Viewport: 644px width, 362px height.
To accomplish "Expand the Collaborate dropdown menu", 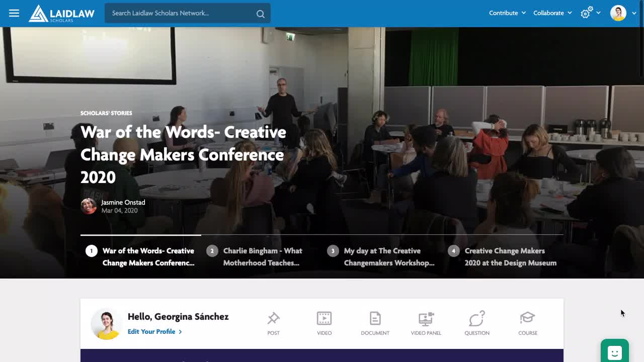I will tap(552, 13).
